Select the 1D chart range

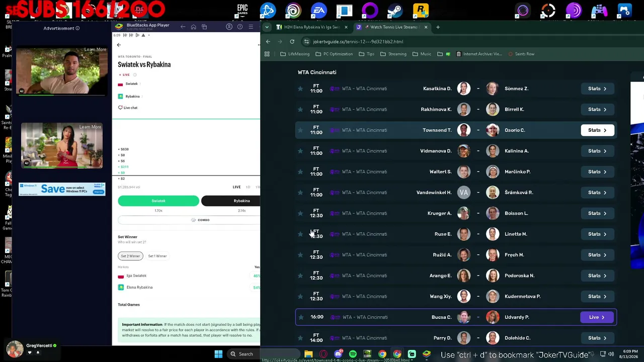click(x=248, y=187)
